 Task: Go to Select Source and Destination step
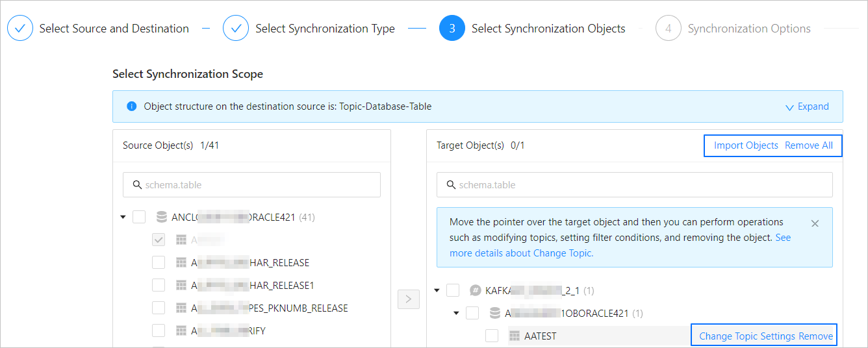point(114,29)
